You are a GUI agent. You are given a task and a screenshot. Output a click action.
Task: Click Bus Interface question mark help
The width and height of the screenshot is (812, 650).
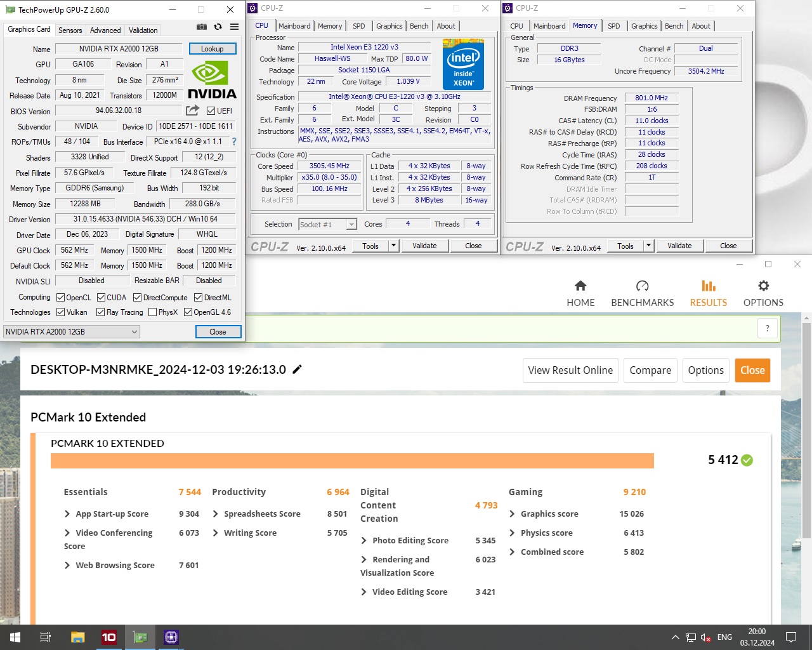pos(233,142)
